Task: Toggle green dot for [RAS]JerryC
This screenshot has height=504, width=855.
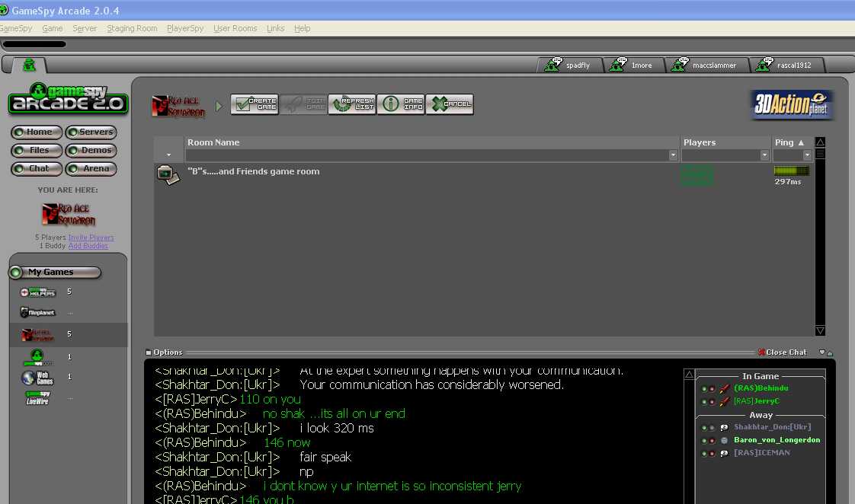Action: click(704, 401)
